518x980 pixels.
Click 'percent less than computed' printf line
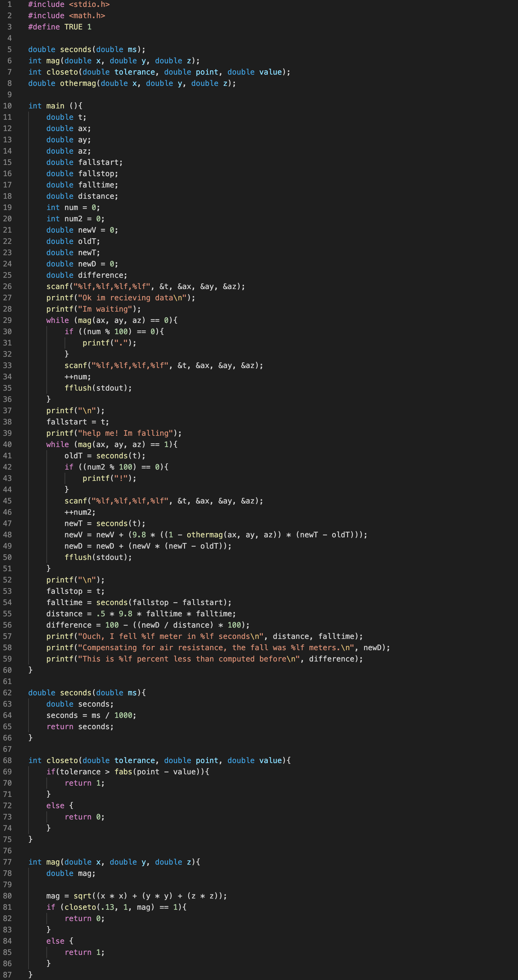204,659
